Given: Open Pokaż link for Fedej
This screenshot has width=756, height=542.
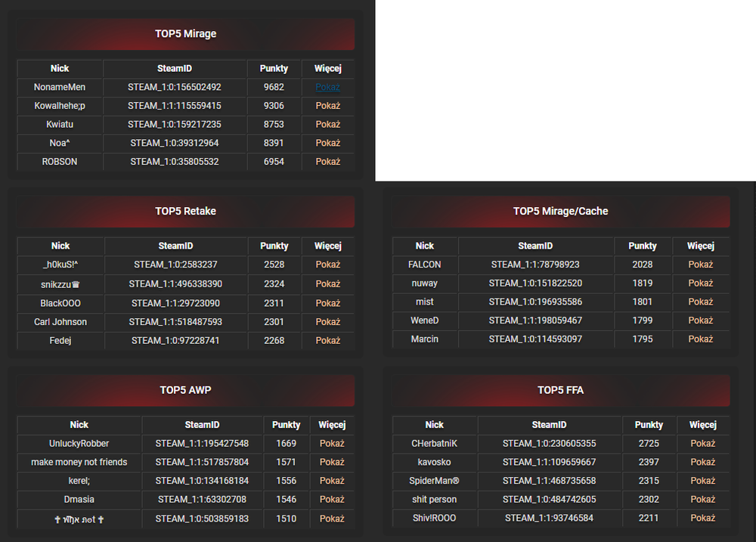Looking at the screenshot, I should pos(328,340).
